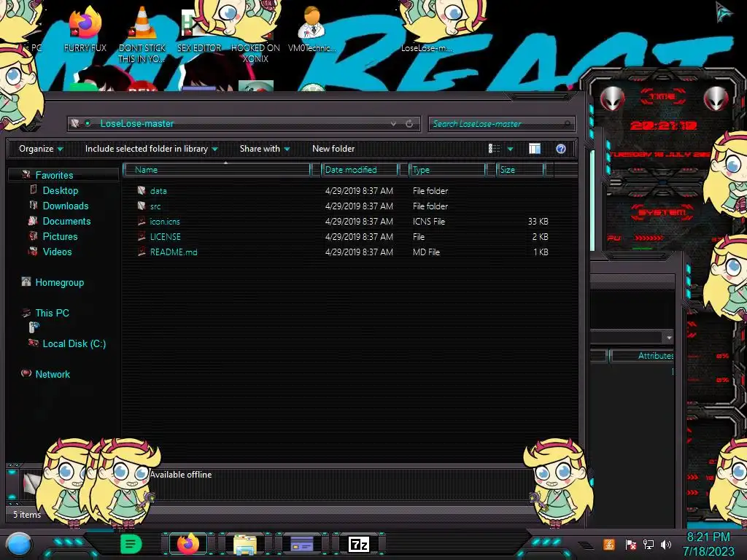Viewport: 747px width, 560px height.
Task: Select the src folder icon
Action: [x=142, y=206]
